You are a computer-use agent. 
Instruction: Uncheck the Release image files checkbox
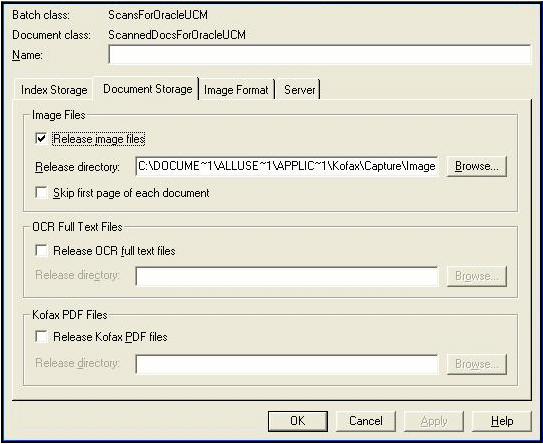41,139
